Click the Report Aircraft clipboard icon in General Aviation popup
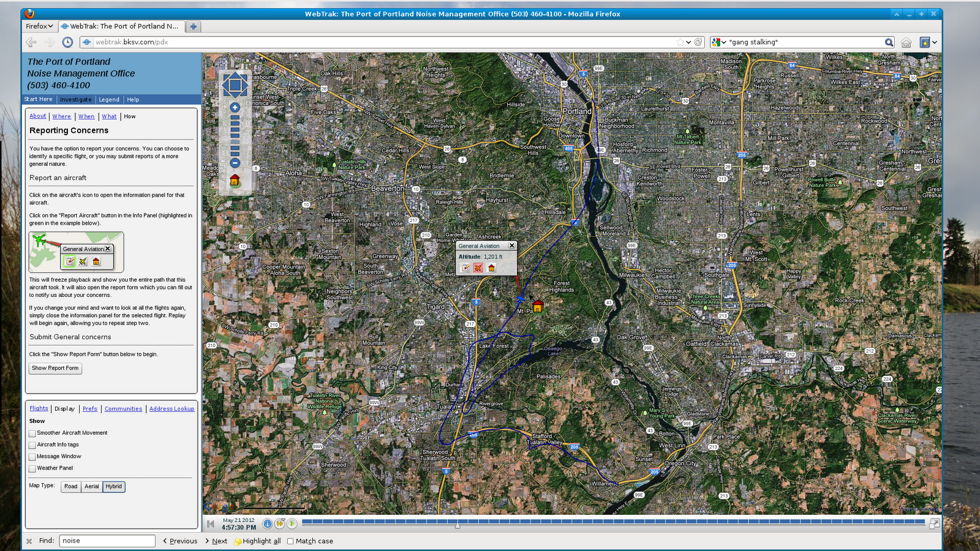This screenshot has height=551, width=980. [466, 268]
